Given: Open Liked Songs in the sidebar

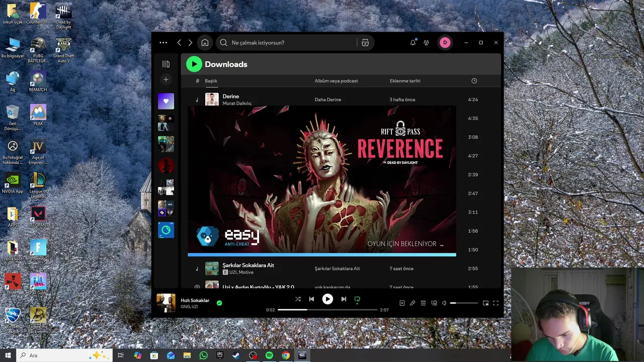Looking at the screenshot, I should (166, 101).
